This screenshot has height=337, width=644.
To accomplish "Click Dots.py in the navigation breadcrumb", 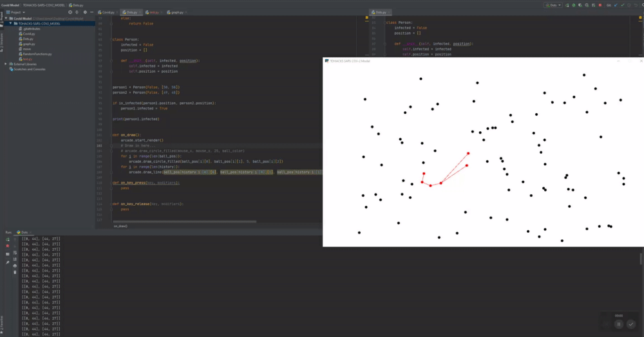I will click(76, 5).
